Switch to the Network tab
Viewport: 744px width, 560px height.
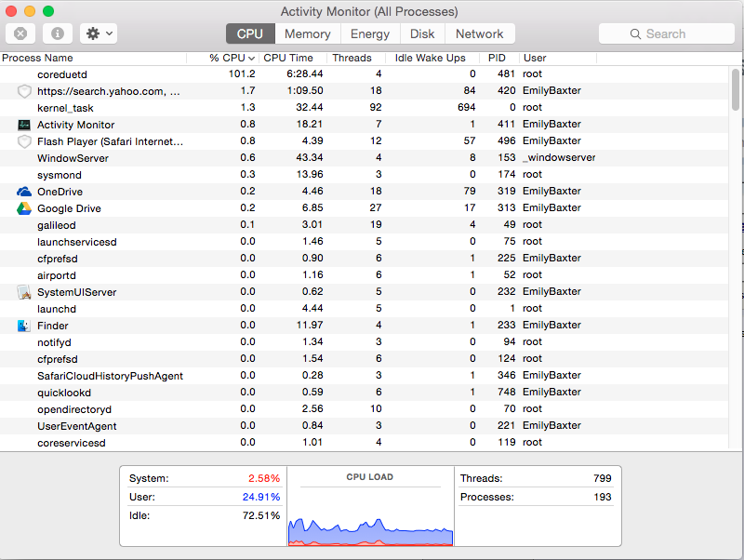click(480, 33)
